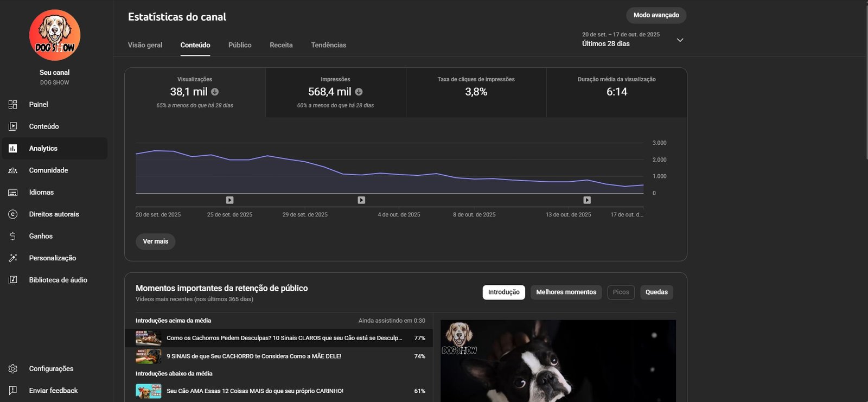Click the video marker near 13 de out.
Image resolution: width=868 pixels, height=402 pixels.
[587, 200]
